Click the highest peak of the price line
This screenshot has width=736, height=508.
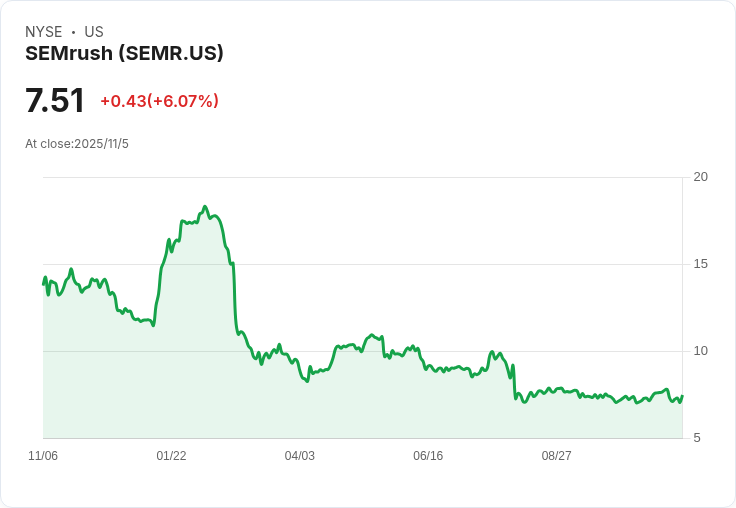tap(204, 207)
